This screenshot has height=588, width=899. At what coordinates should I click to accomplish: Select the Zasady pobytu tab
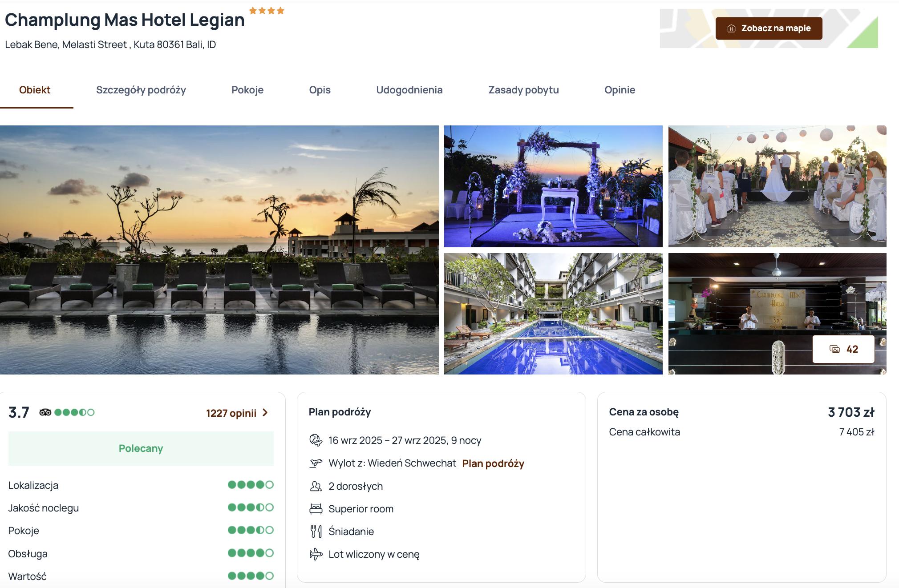coord(523,90)
